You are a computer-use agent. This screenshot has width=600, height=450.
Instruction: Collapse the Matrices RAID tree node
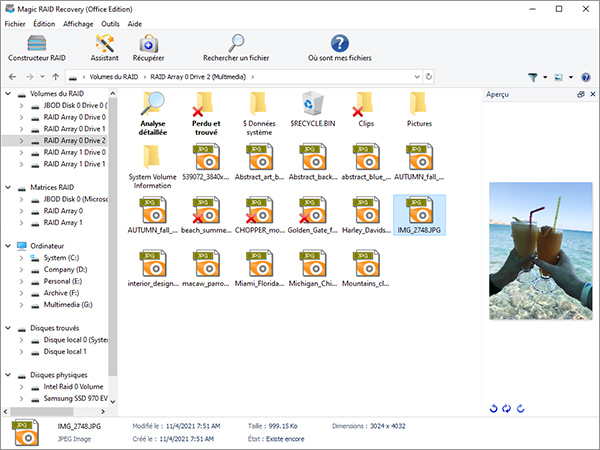click(8, 187)
